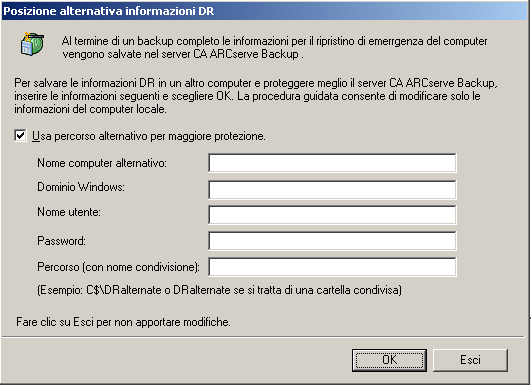Viewport: 531px width, 385px height.
Task: Click the 'Al termine di un backup completo' paragraph
Action: (275, 47)
